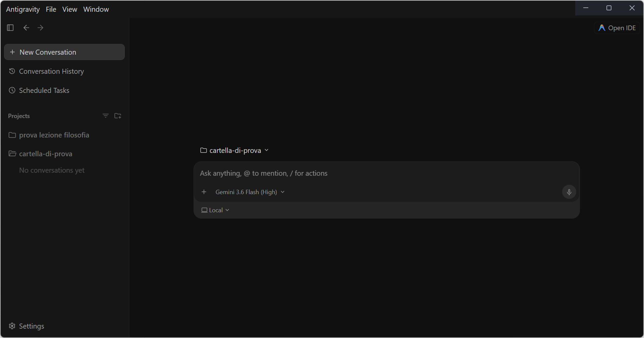Open the View menu
Viewport: 644px width, 338px height.
[x=70, y=9]
